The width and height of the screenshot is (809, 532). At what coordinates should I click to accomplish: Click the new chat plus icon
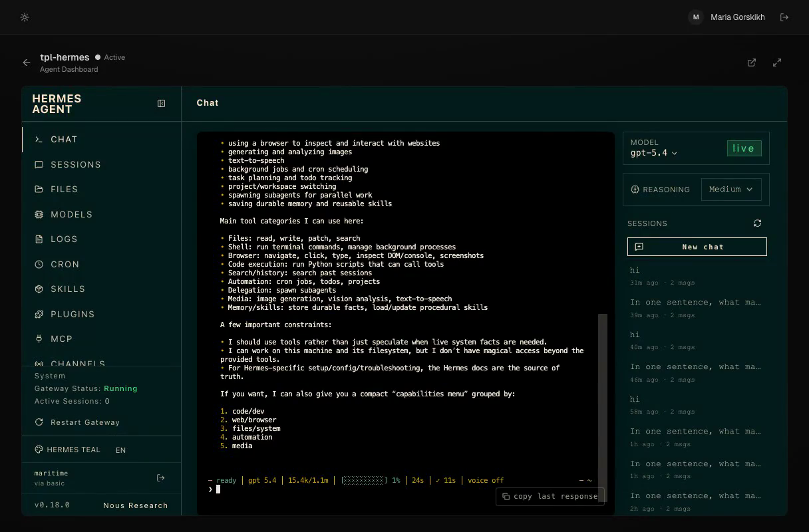click(x=639, y=247)
